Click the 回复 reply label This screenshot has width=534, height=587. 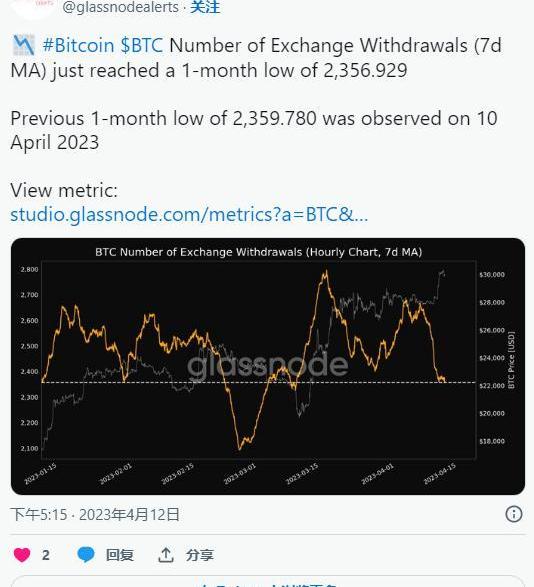(x=119, y=555)
